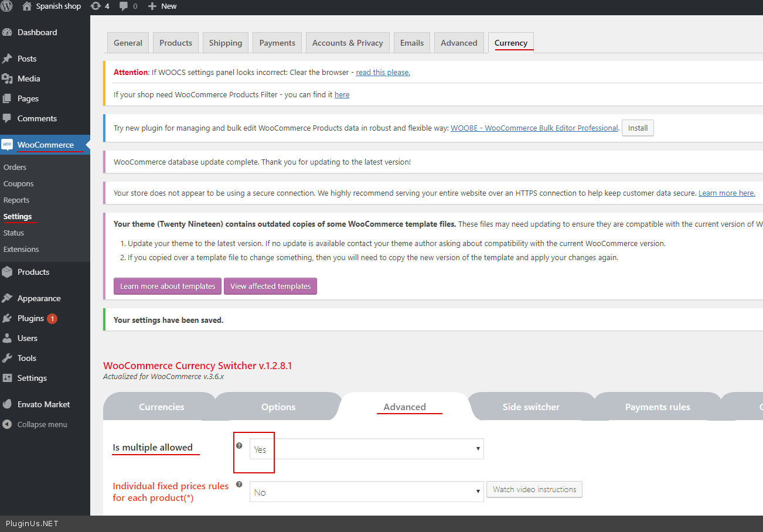This screenshot has height=532, width=763.
Task: Follow the 'here' Products Filter link
Action: coord(342,94)
